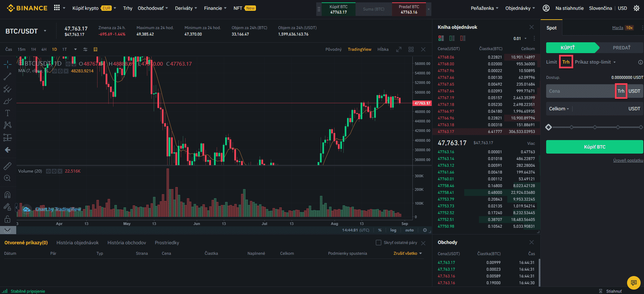Click the amount percentage slider handle
The width and height of the screenshot is (644, 294).
(x=549, y=127)
